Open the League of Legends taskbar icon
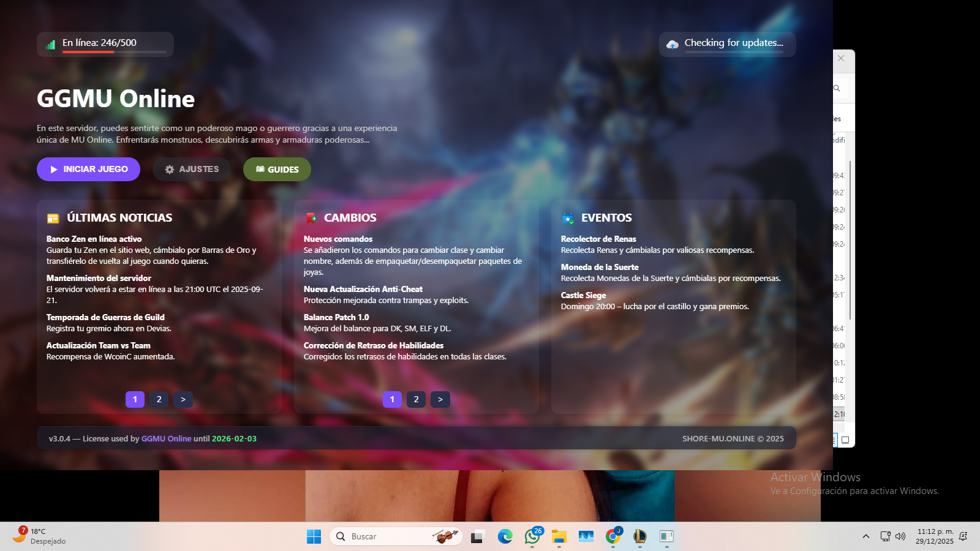Screen dimensions: 980x551 tap(639, 536)
